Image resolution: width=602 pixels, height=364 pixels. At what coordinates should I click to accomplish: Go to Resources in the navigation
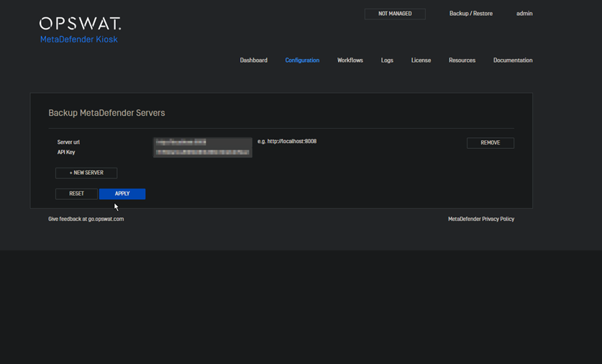(x=462, y=60)
